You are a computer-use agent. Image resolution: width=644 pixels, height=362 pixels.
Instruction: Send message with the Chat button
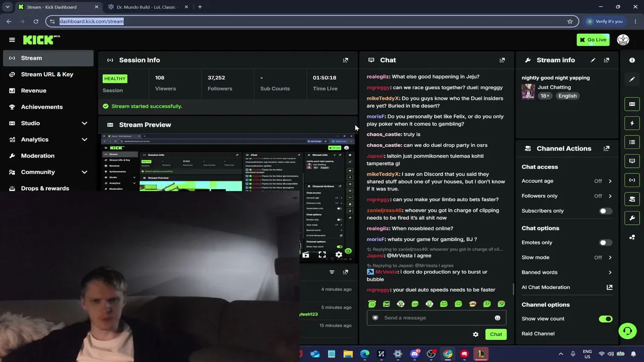(x=496, y=334)
